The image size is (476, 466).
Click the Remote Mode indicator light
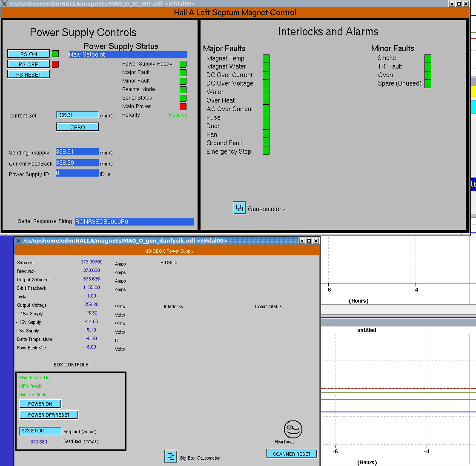coord(183,89)
